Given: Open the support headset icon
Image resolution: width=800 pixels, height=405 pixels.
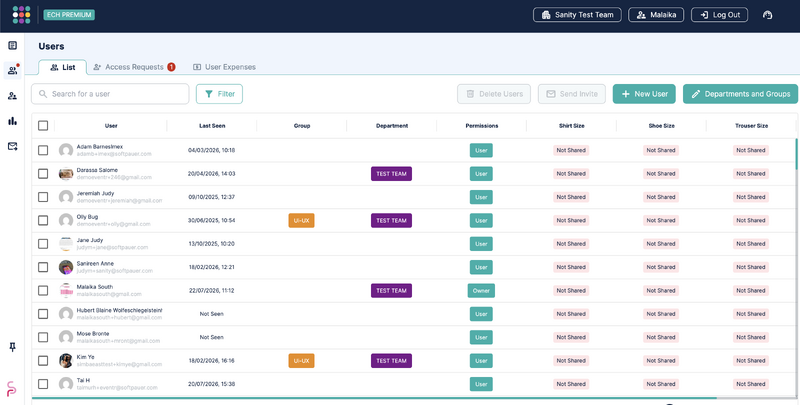Looking at the screenshot, I should point(767,15).
